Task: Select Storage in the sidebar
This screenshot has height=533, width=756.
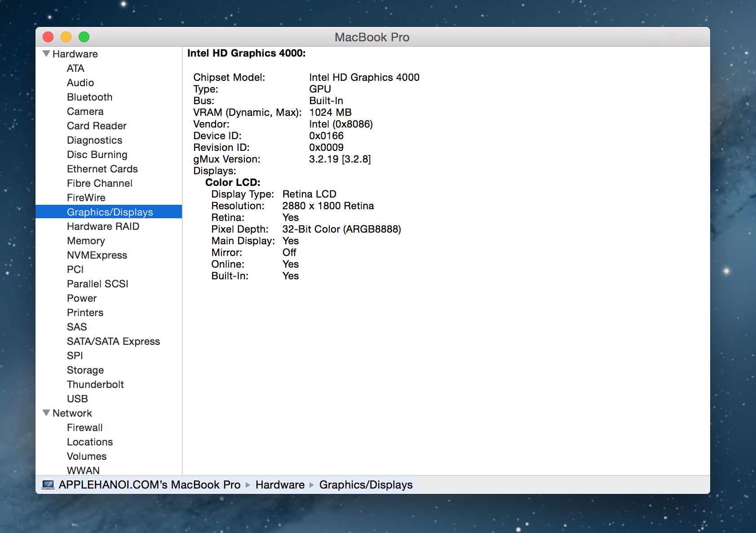Action: pos(85,370)
